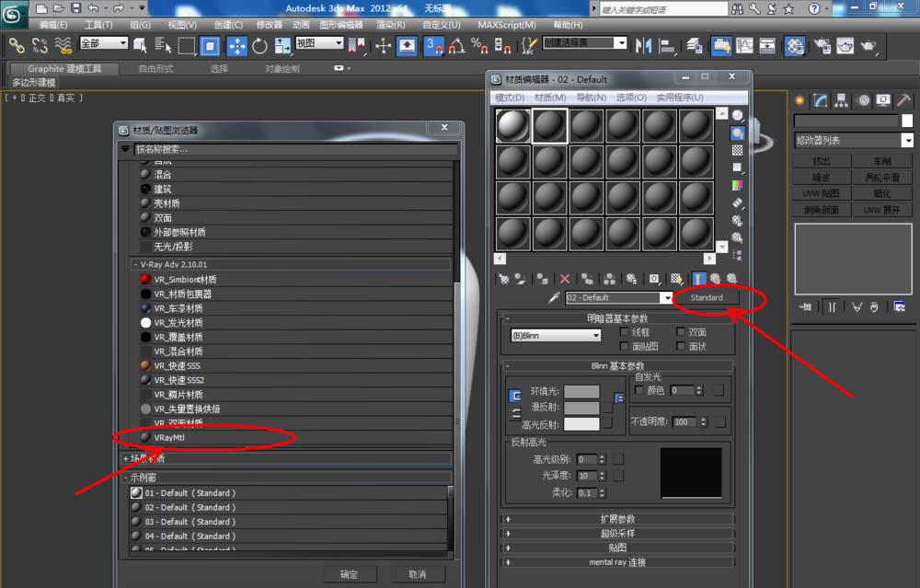Open the 编辑(E) menu
The image size is (920, 588).
pyautogui.click(x=52, y=25)
